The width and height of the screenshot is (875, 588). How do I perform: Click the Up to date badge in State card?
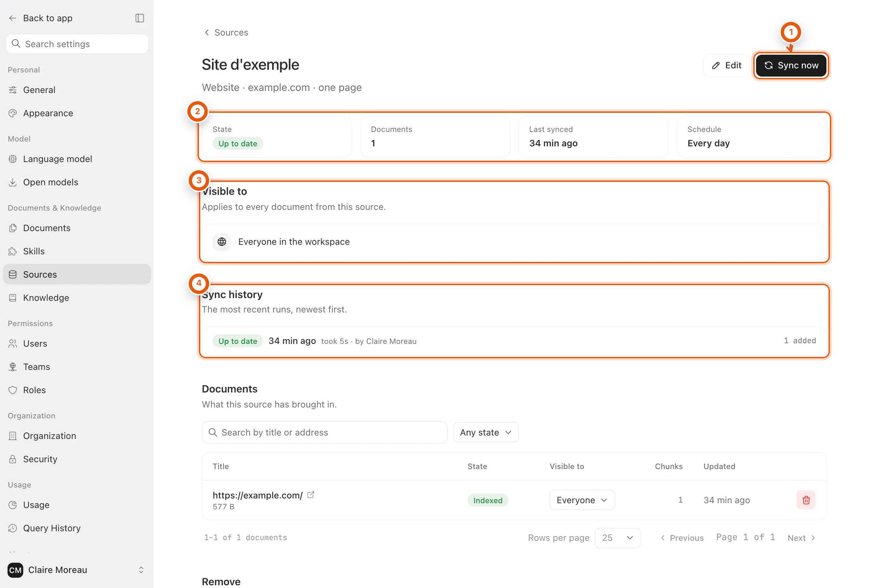click(238, 144)
